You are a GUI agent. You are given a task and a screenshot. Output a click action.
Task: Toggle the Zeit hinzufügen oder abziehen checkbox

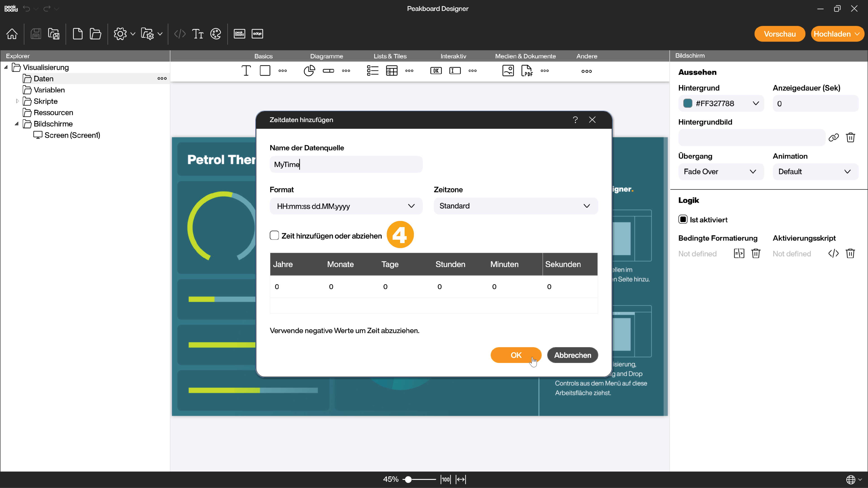[x=274, y=235]
